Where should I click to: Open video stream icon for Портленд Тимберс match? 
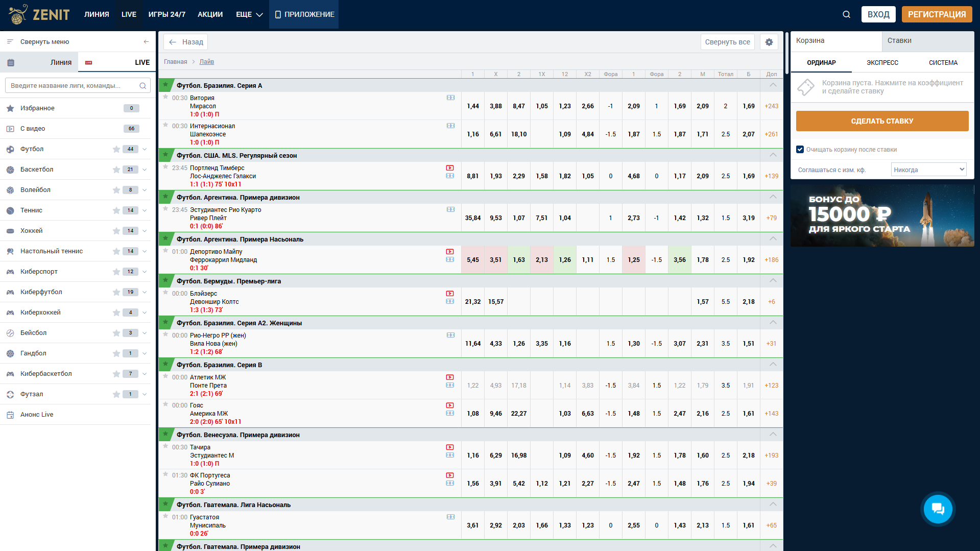(x=450, y=168)
